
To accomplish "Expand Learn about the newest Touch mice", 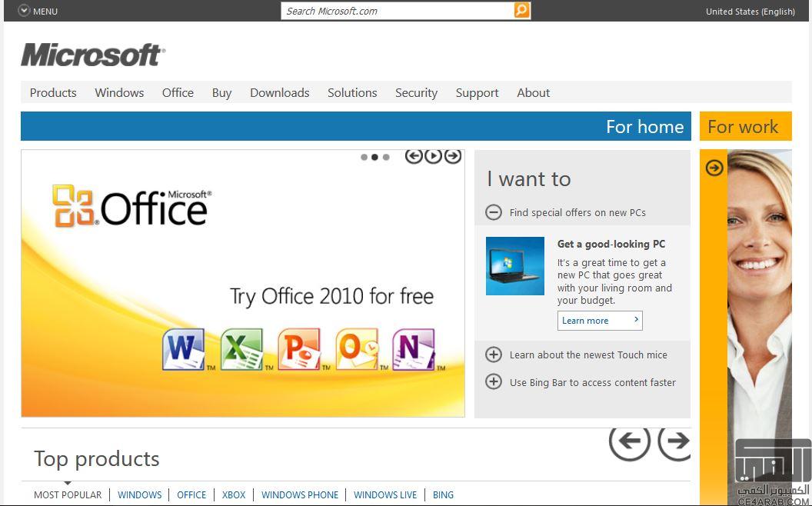I will tap(494, 355).
